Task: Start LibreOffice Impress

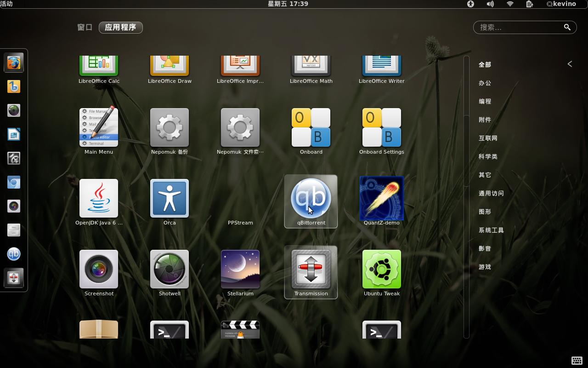Action: (x=240, y=69)
